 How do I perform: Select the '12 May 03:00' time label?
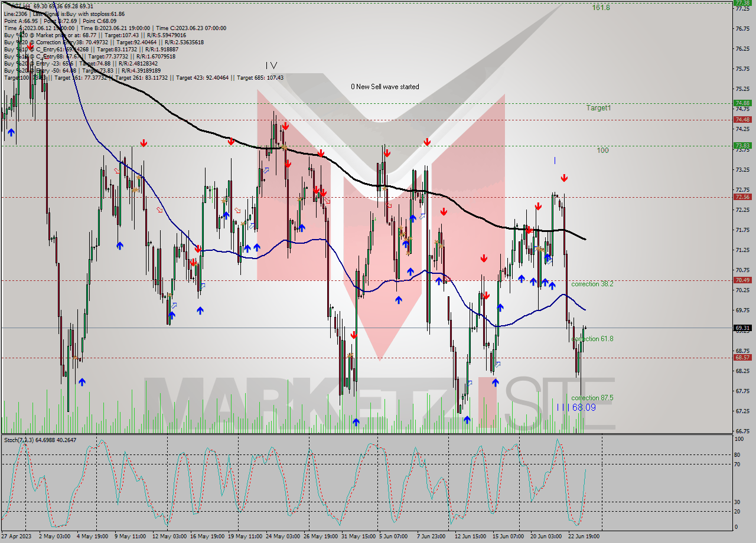click(170, 537)
